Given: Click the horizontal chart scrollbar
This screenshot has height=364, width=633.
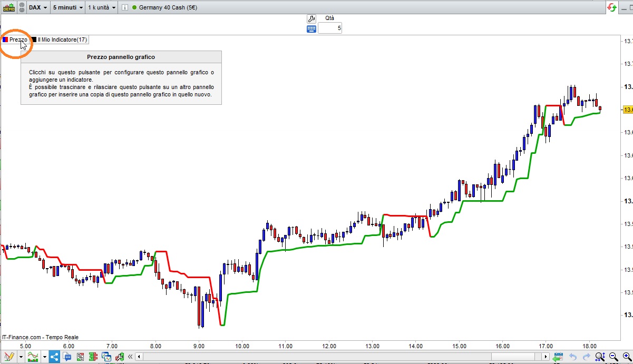Looking at the screenshot, I should 342,357.
